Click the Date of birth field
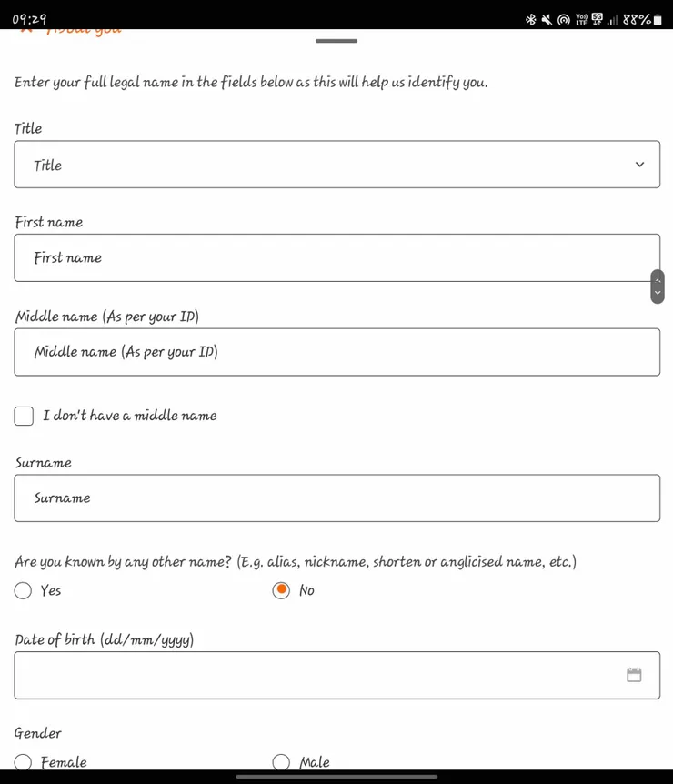The image size is (673, 784). pos(318,675)
